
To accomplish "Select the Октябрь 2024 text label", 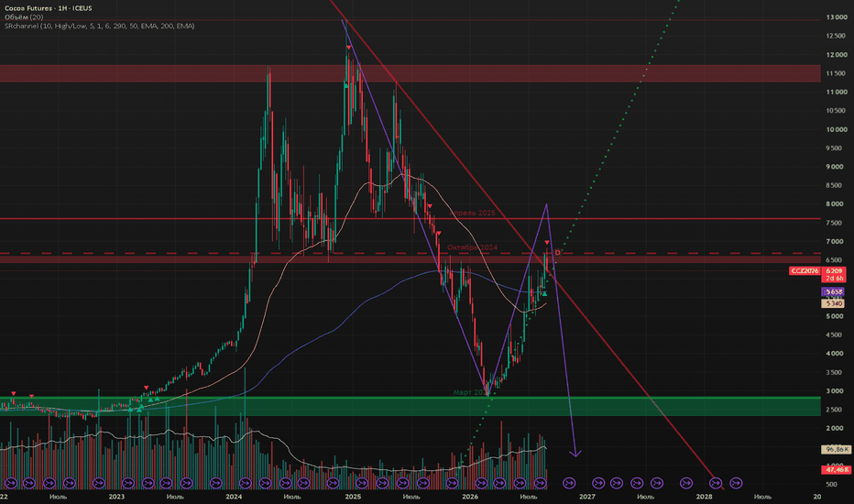I will pyautogui.click(x=472, y=248).
